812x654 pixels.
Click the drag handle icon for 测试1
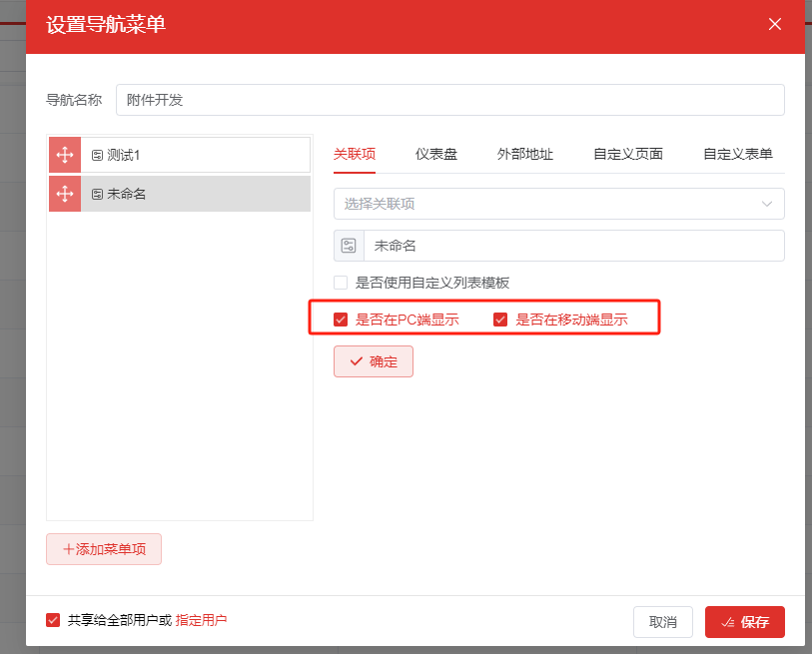(x=65, y=155)
